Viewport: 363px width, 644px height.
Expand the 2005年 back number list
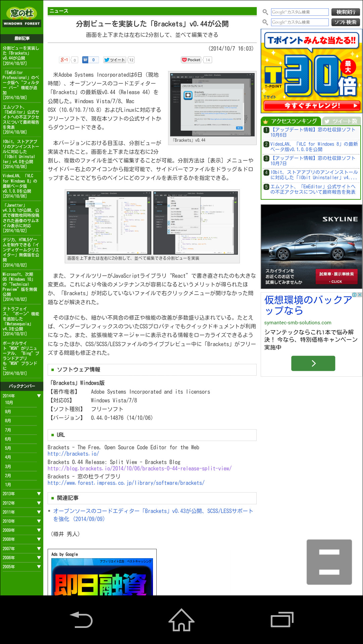tap(22, 567)
